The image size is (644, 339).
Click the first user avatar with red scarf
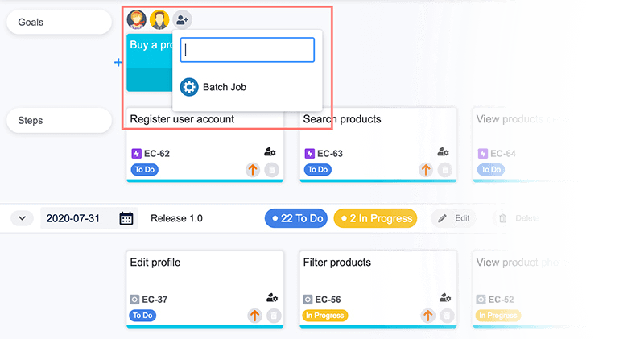pyautogui.click(x=136, y=19)
